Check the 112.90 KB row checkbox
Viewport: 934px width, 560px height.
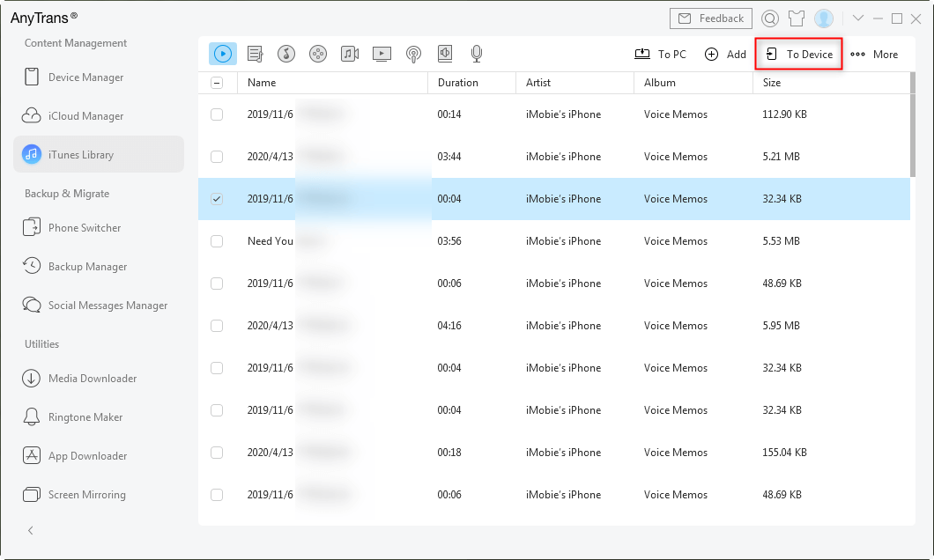tap(217, 114)
